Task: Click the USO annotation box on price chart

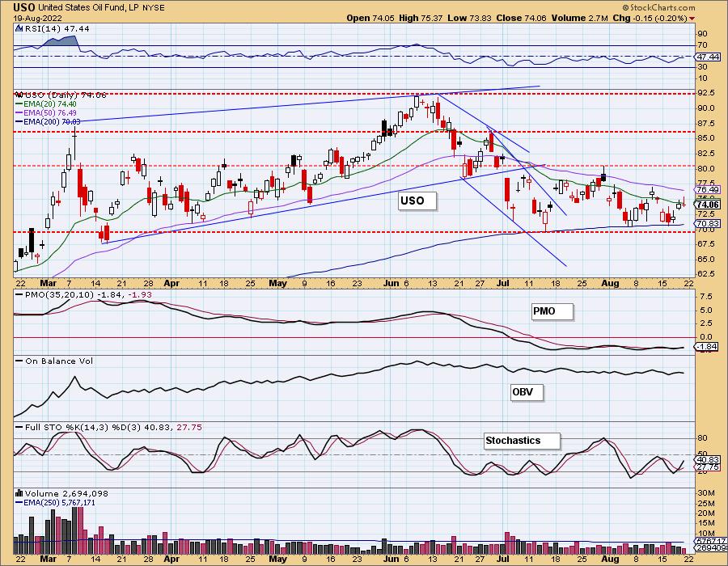Action: click(417, 201)
